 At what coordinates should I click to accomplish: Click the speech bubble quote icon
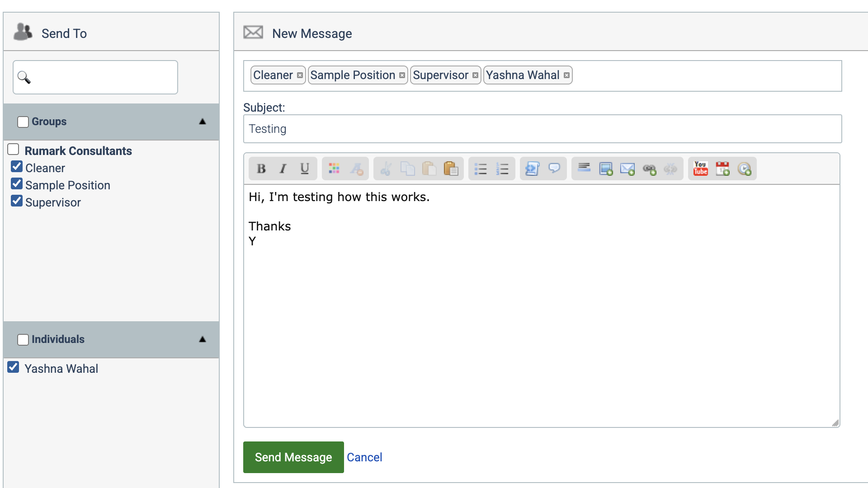[x=554, y=169]
